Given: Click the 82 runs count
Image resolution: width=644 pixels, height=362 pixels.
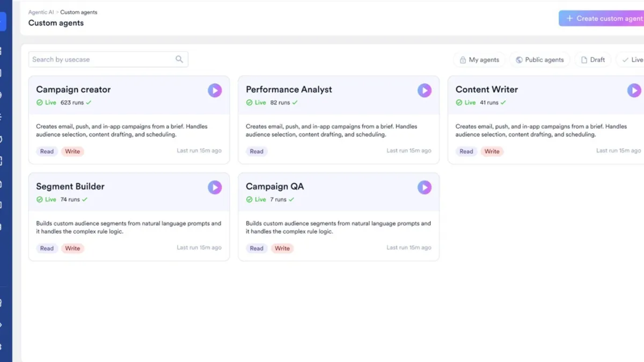Looking at the screenshot, I should [280, 102].
